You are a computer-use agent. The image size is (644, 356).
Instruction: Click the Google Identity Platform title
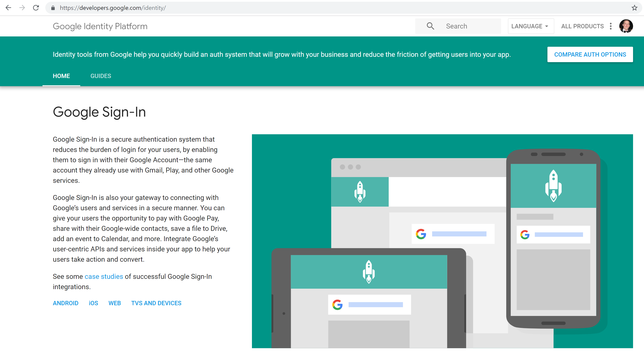tap(100, 26)
